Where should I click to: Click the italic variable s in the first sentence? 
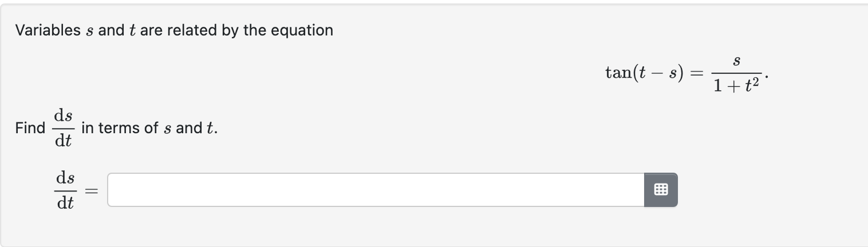click(89, 31)
